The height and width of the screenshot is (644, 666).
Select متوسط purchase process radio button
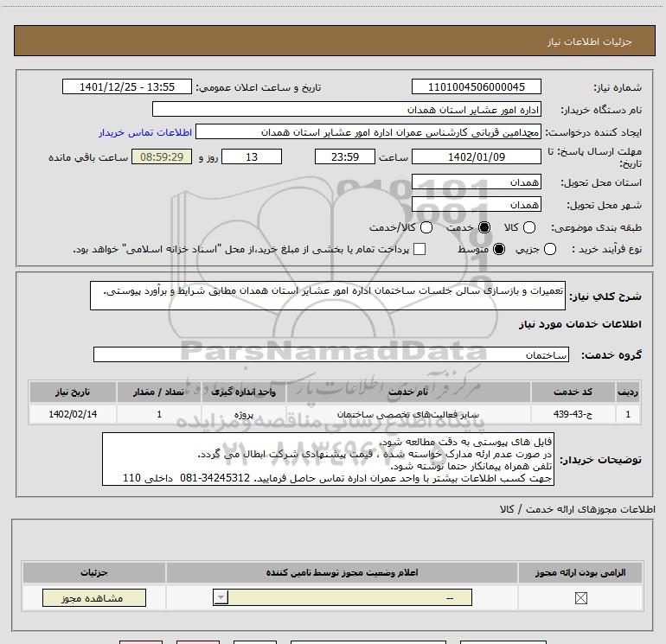(499, 249)
